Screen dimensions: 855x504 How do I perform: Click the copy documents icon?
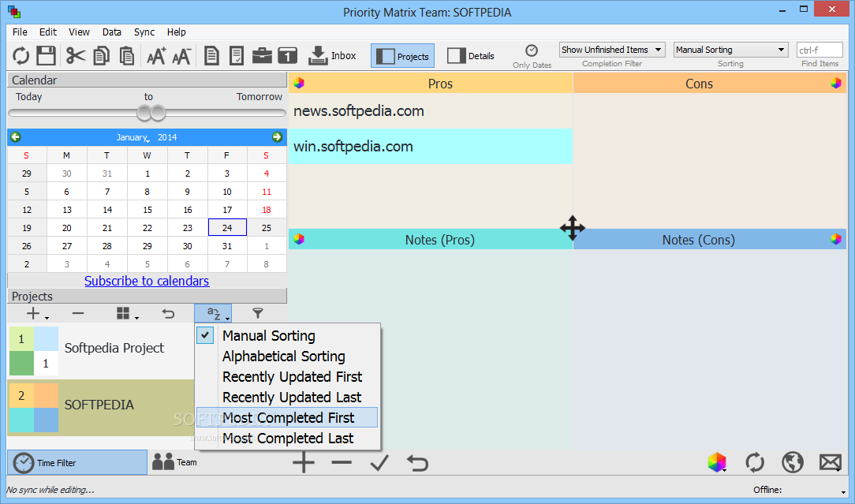[x=102, y=56]
